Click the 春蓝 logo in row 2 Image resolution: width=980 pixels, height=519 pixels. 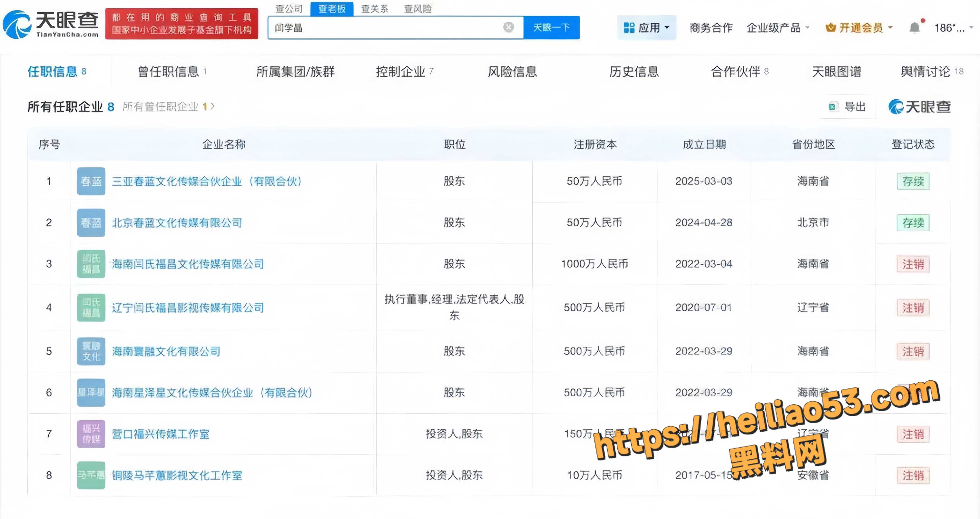pos(91,223)
